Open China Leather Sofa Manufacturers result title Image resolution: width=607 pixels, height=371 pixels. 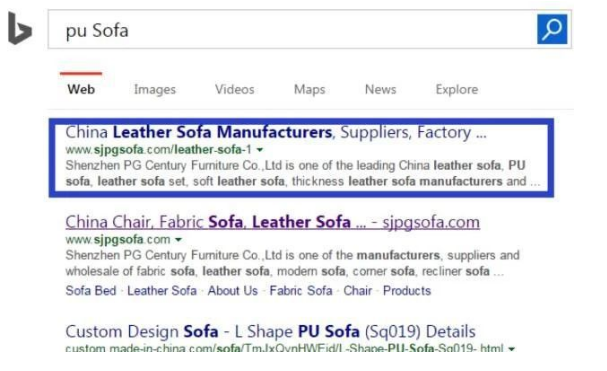coord(276,132)
